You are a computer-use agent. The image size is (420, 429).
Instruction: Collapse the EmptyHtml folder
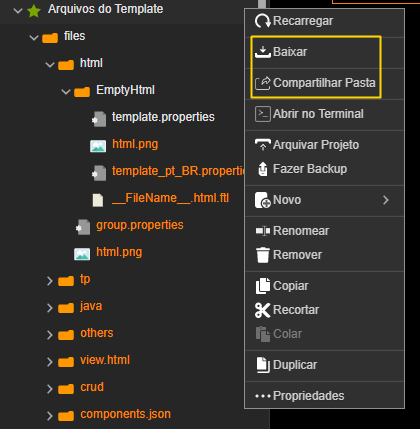pyautogui.click(x=66, y=91)
